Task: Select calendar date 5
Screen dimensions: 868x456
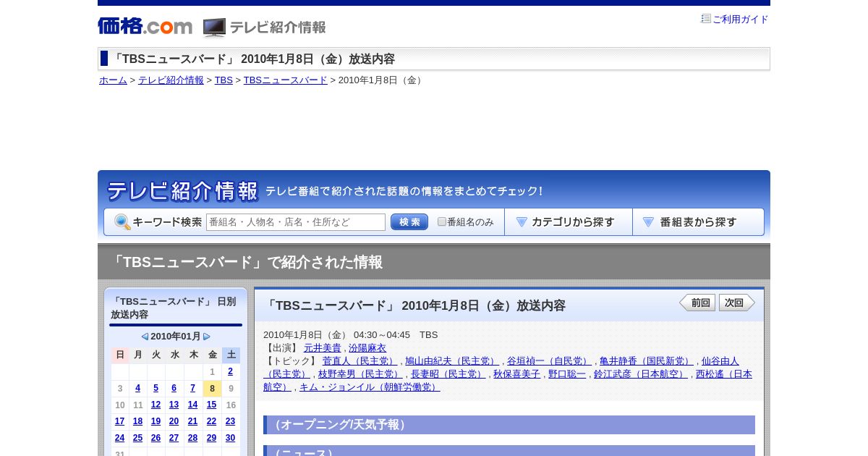Action: click(x=156, y=389)
